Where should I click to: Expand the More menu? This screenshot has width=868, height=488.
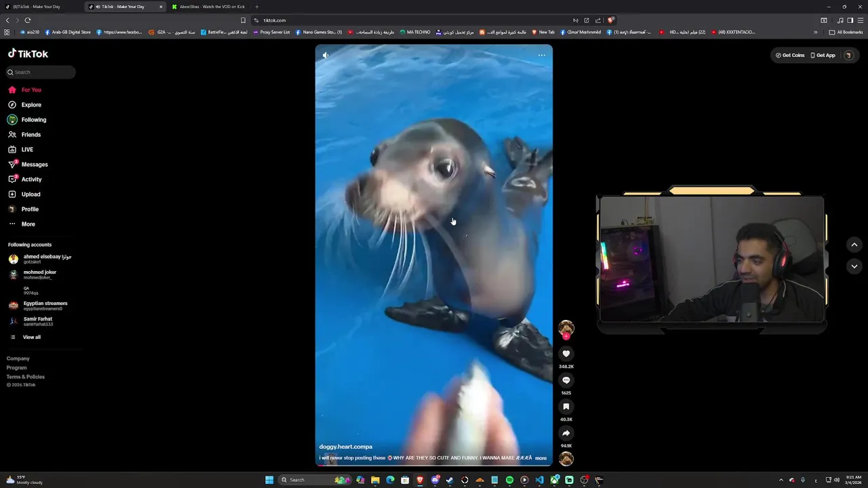tap(22, 224)
